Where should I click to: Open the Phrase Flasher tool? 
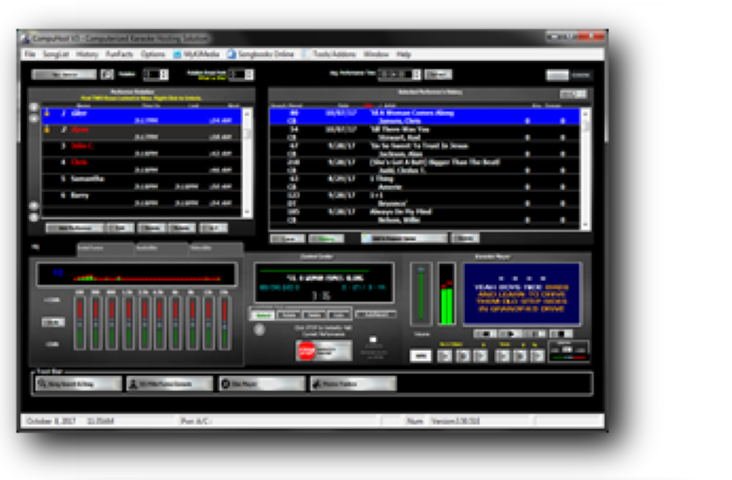[x=351, y=383]
